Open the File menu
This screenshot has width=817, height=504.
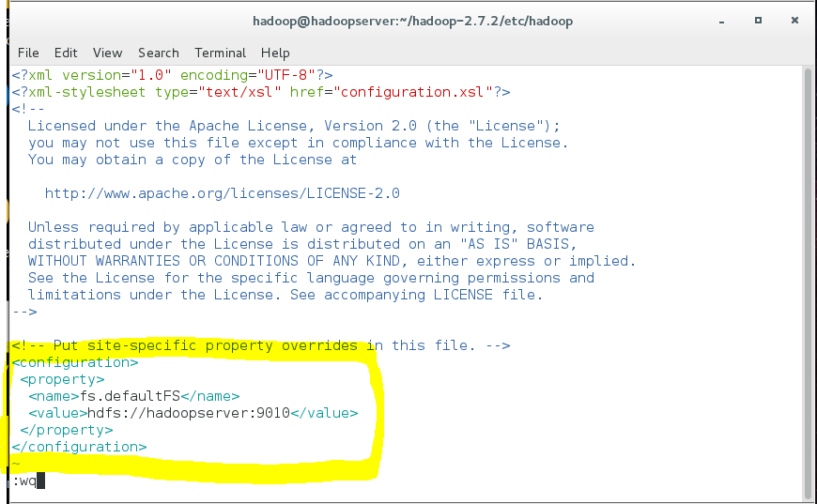point(28,53)
